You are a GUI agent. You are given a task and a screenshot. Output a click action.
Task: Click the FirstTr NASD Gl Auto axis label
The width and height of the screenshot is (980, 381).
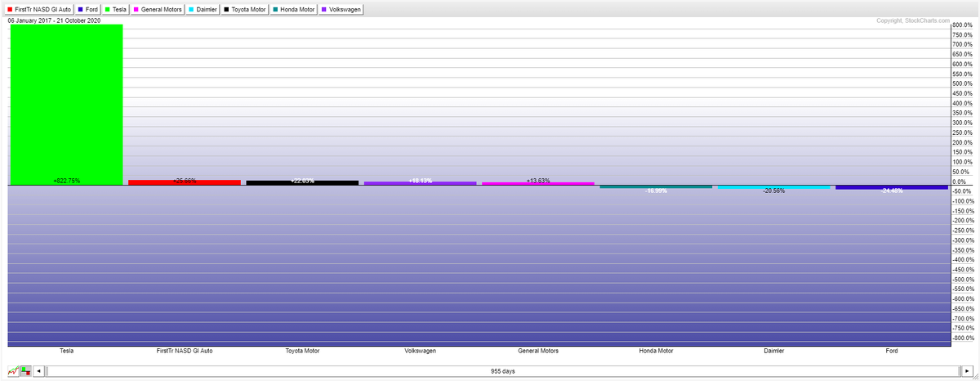coord(185,351)
